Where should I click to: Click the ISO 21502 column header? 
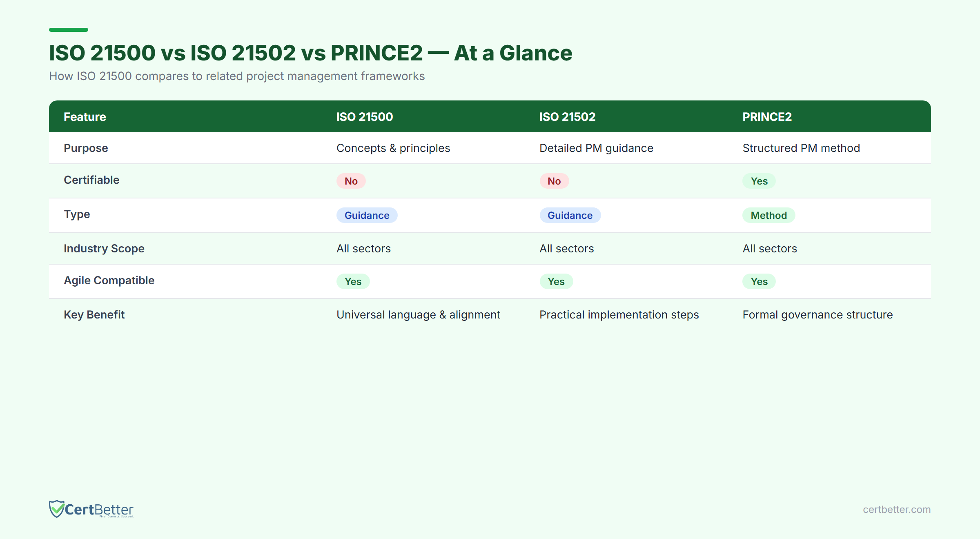[568, 117]
